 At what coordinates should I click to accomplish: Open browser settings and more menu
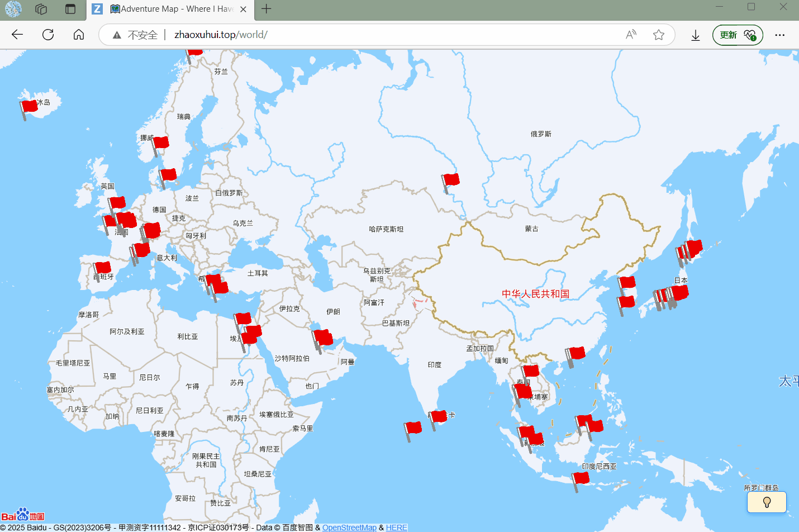click(779, 35)
